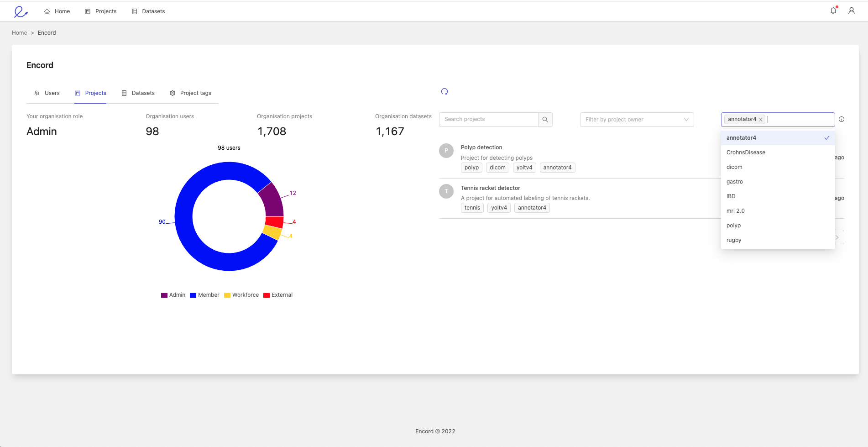Screen dimensions: 868x447
Task: Click the '1,167' datasets count
Action: click(x=390, y=131)
